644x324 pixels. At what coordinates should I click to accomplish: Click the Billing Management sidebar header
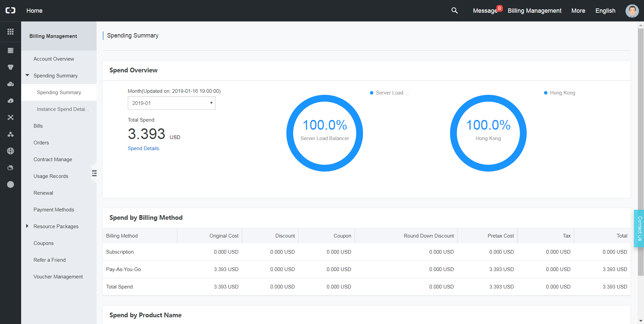point(53,36)
